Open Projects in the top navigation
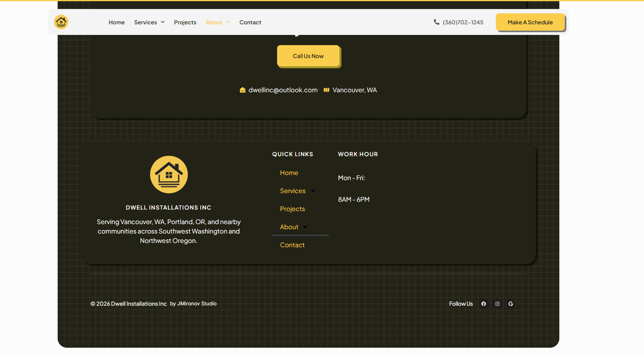The height and width of the screenshot is (354, 644). (185, 22)
